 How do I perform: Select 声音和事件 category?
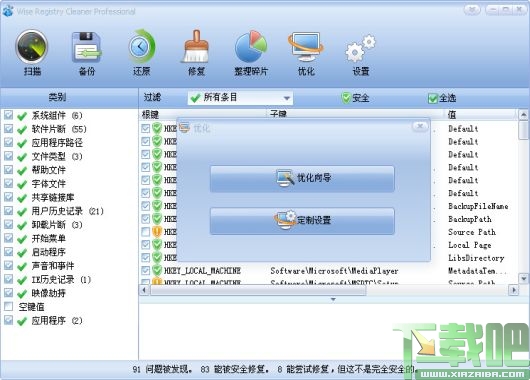53,266
